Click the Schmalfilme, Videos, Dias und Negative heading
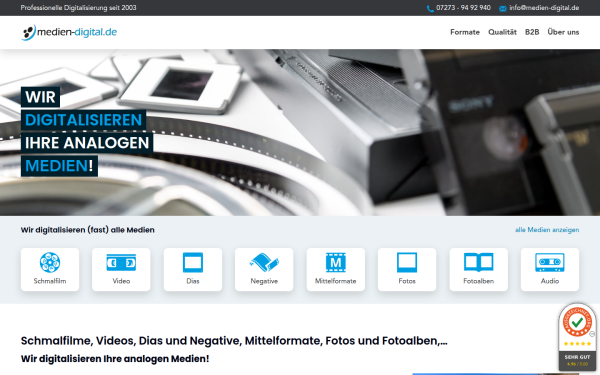Viewport: 600px width, 375px height. (x=234, y=341)
